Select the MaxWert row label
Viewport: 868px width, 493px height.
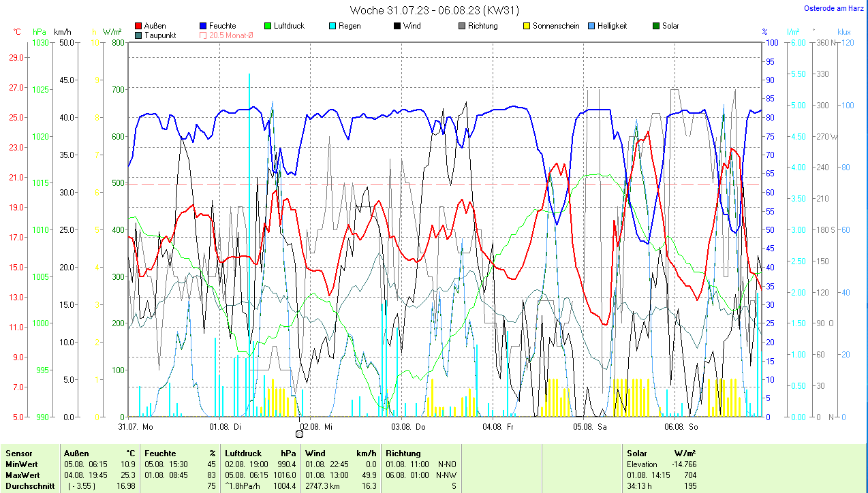click(x=22, y=475)
